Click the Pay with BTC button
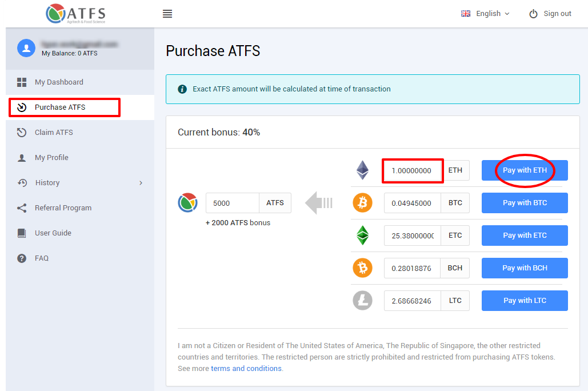This screenshot has height=391, width=588. point(525,203)
